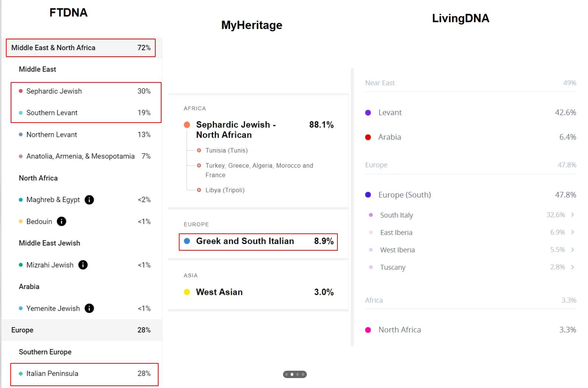Show info for Yemenite Jewish
Image resolution: width=588 pixels, height=388 pixels.
89,308
